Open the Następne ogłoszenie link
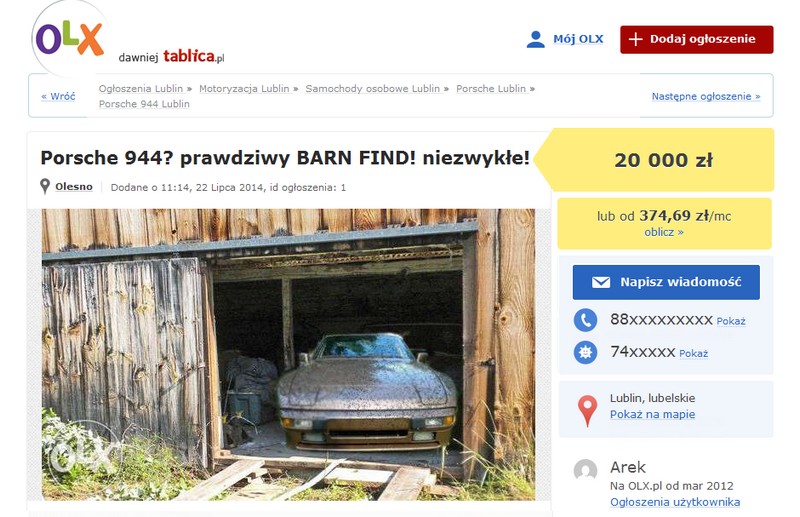The image size is (800, 517). (x=706, y=96)
